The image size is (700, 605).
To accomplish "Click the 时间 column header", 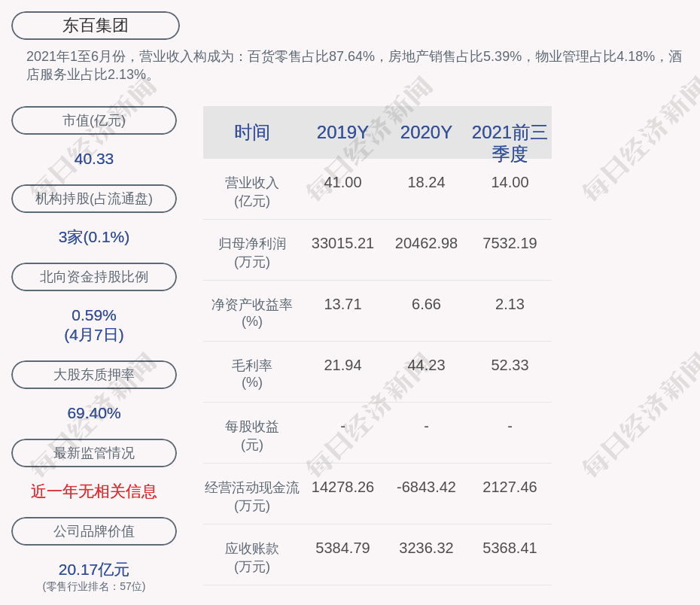I will point(252,132).
